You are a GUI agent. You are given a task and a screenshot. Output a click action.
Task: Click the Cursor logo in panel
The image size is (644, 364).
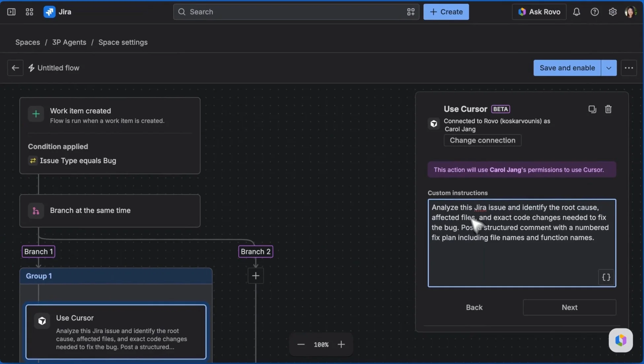[x=434, y=124]
